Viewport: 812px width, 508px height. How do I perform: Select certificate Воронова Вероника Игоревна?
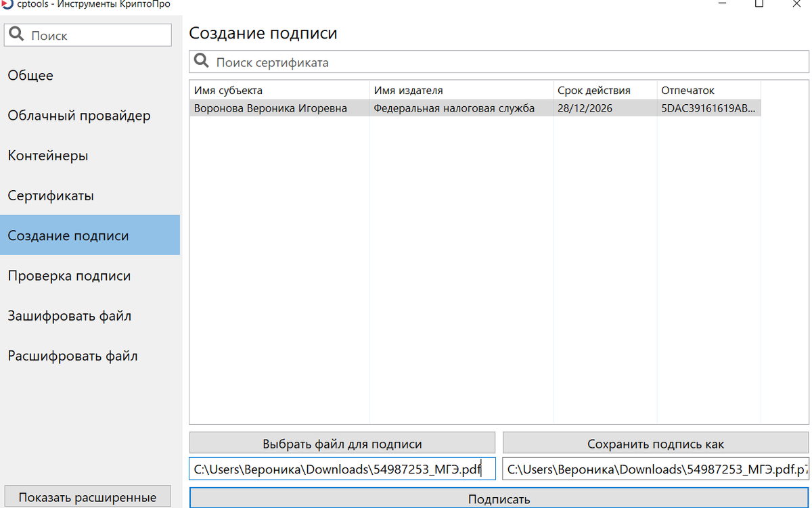[x=279, y=108]
